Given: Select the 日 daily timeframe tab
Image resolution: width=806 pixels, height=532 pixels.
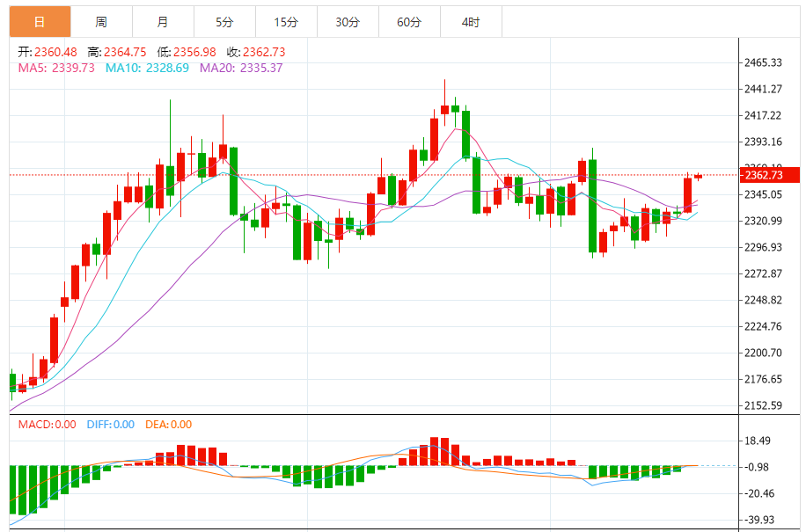Looking at the screenshot, I should (40, 22).
